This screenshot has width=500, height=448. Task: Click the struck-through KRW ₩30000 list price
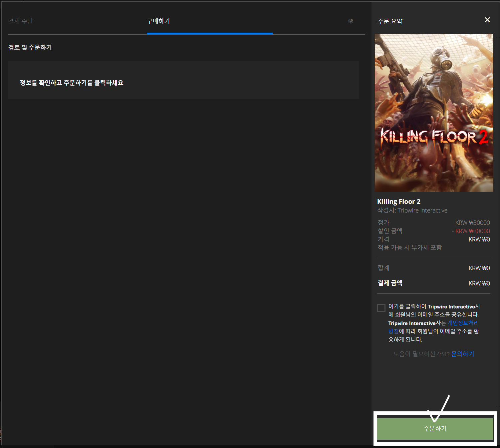473,223
